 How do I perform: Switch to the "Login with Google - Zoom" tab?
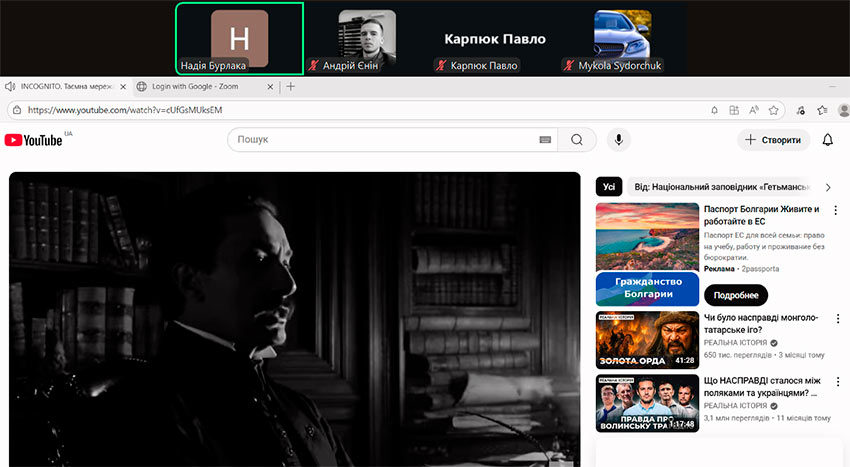[x=199, y=87]
